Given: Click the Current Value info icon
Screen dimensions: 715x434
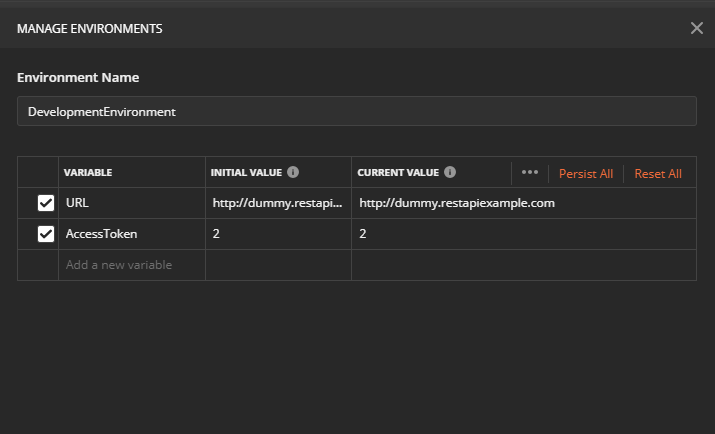Looking at the screenshot, I should pyautogui.click(x=450, y=172).
